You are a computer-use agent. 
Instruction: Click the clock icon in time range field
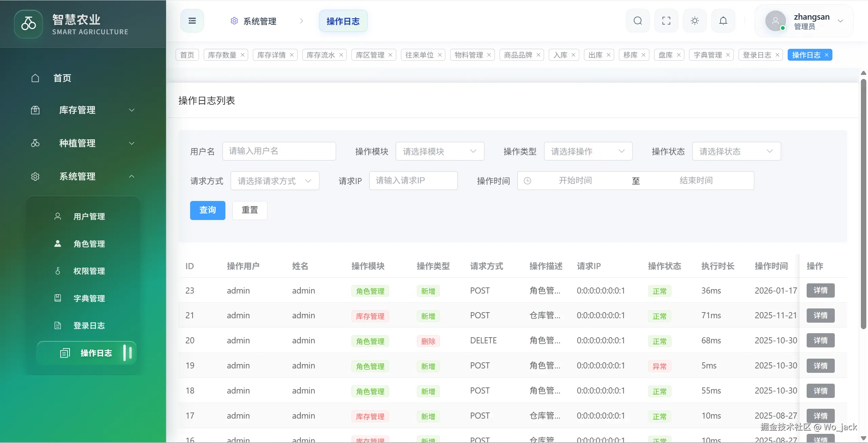(527, 181)
